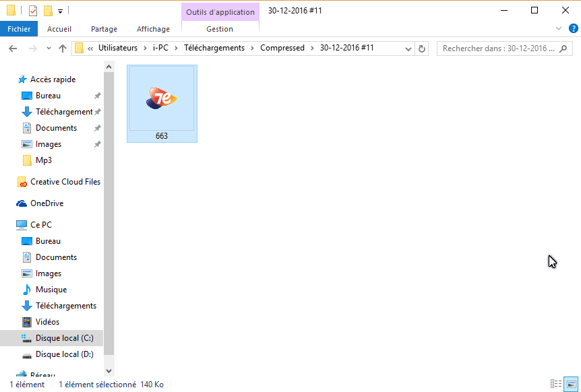Screen dimensions: 581x392
Task: Click the folder icon at title bar left
Action: tap(11, 10)
